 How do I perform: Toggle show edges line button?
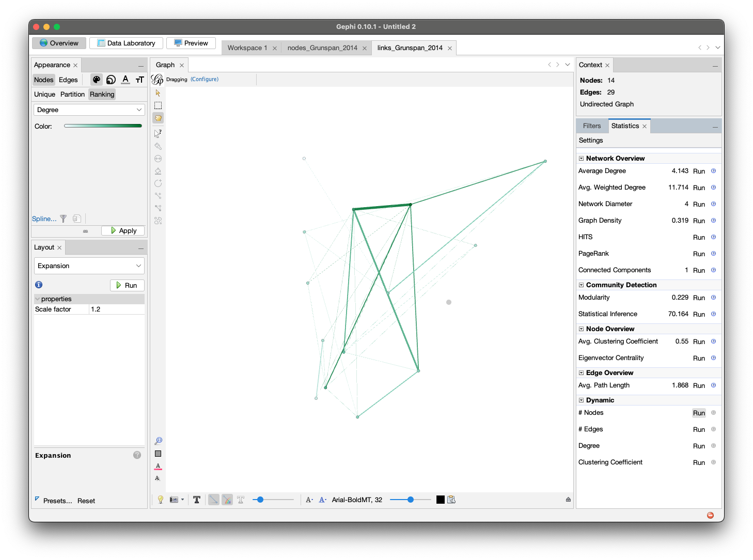point(213,500)
